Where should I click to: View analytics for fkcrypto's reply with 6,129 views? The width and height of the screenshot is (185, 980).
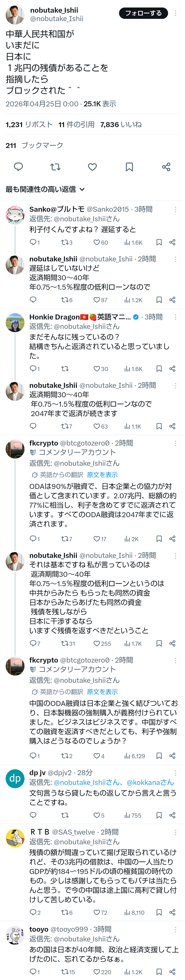coord(134,756)
